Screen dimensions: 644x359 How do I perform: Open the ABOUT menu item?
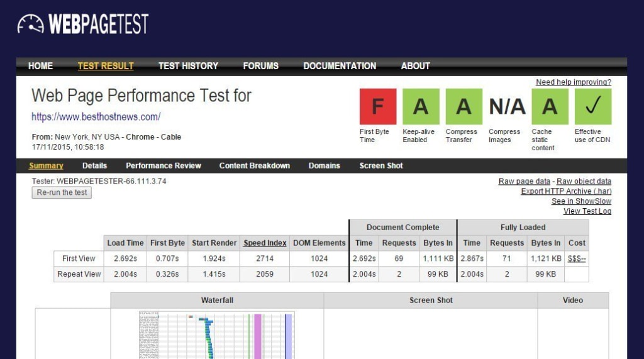(415, 66)
